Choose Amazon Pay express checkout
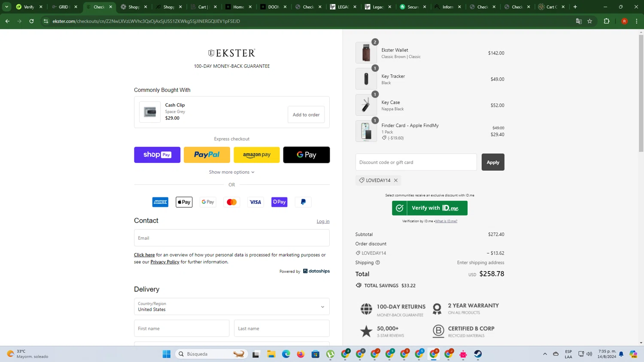Image resolution: width=644 pixels, height=362 pixels. pos(257,155)
